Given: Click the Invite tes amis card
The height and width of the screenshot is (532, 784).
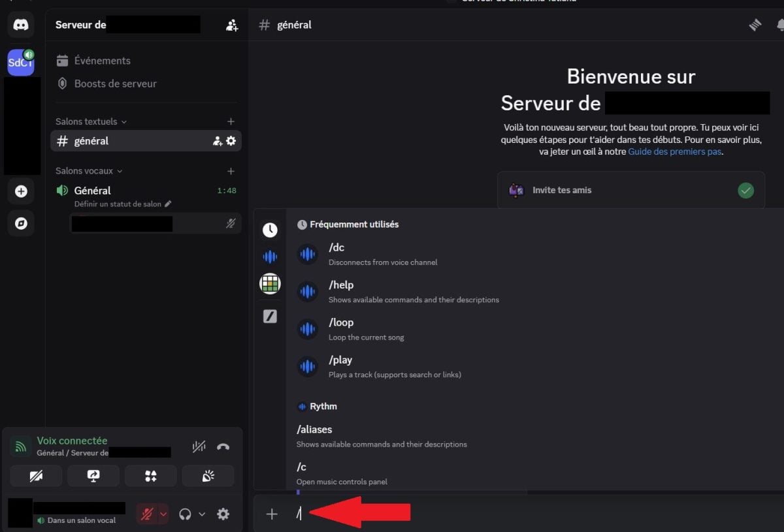Looking at the screenshot, I should click(630, 191).
